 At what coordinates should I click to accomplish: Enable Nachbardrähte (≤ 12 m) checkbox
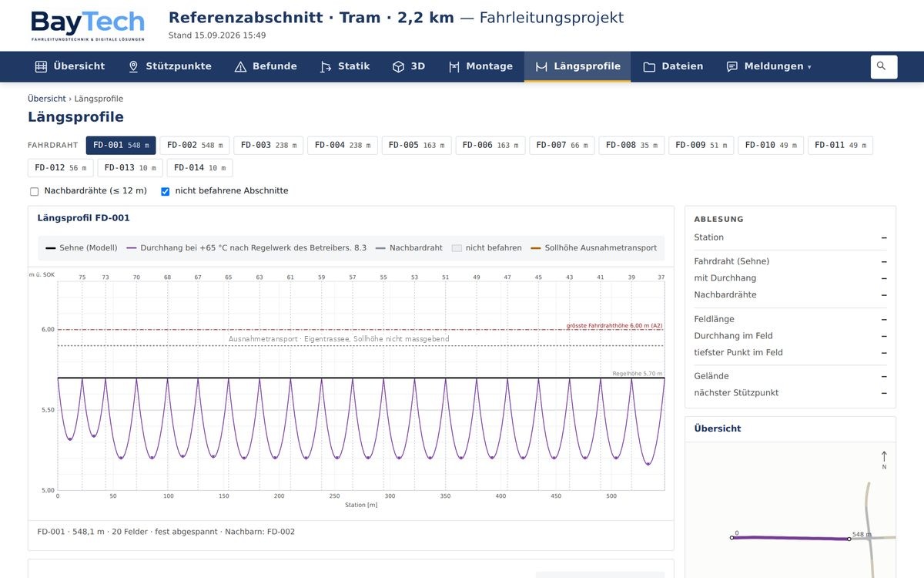pyautogui.click(x=34, y=191)
